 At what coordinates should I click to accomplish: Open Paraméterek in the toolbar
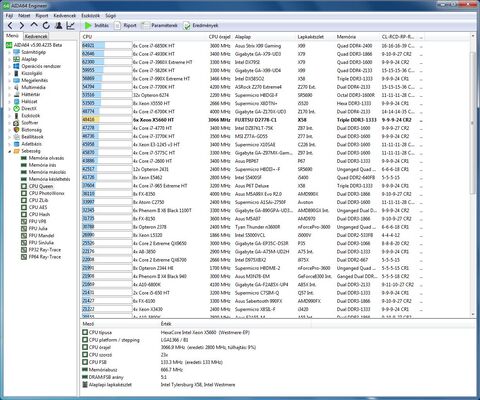159,25
